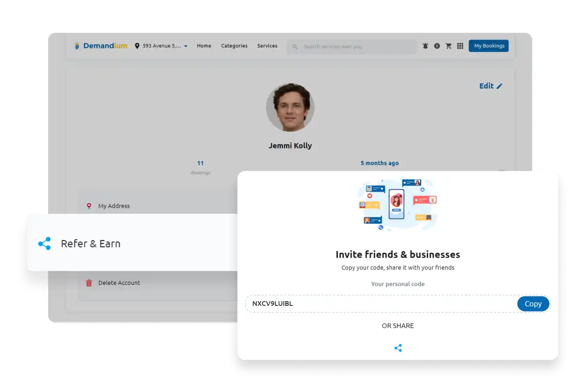Open the apps grid icon

tap(460, 46)
